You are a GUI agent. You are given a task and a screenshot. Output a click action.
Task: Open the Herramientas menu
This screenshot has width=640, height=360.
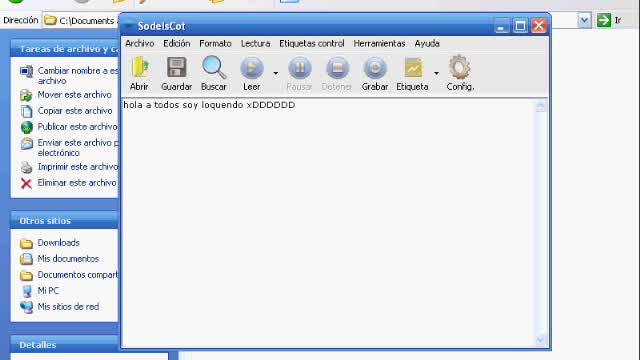point(379,43)
